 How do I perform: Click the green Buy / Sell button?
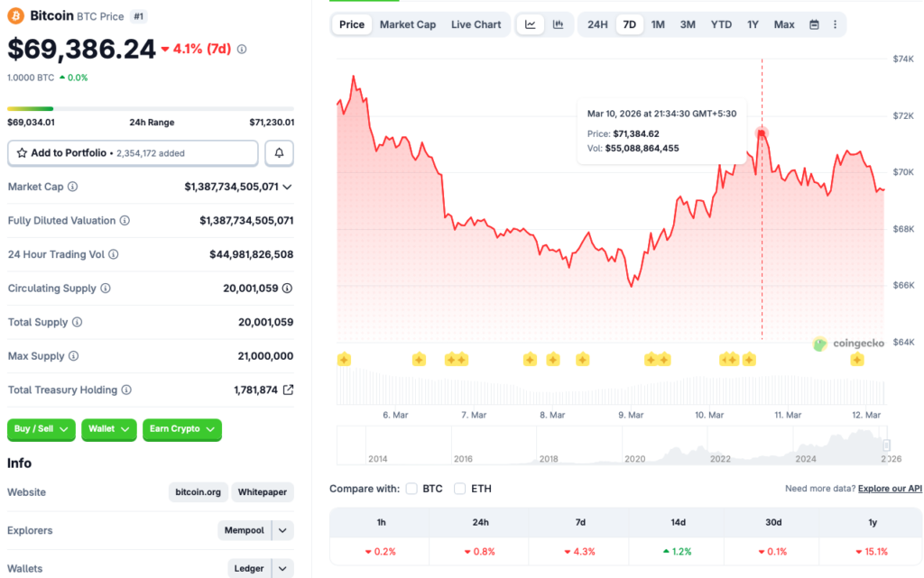(41, 430)
